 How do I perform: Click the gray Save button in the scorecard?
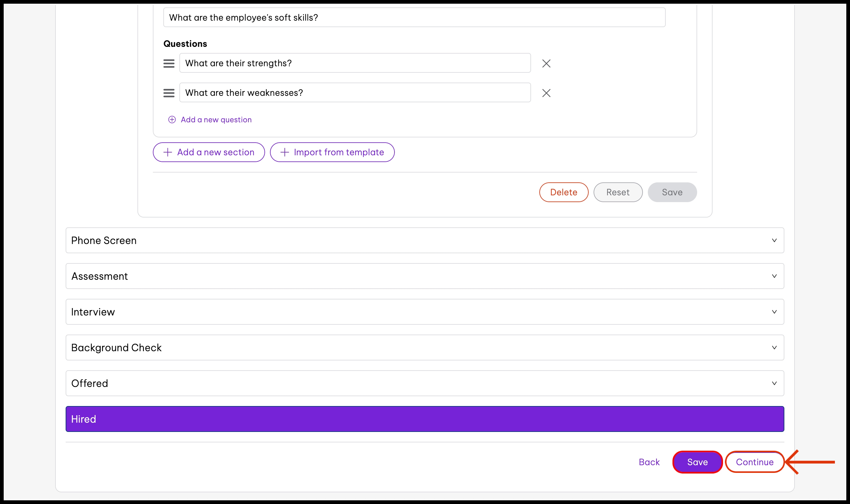click(672, 192)
